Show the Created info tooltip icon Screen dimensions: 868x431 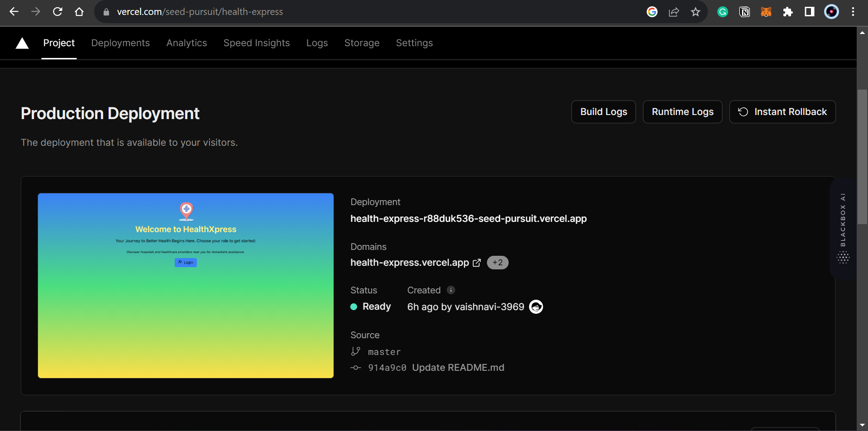pos(451,290)
